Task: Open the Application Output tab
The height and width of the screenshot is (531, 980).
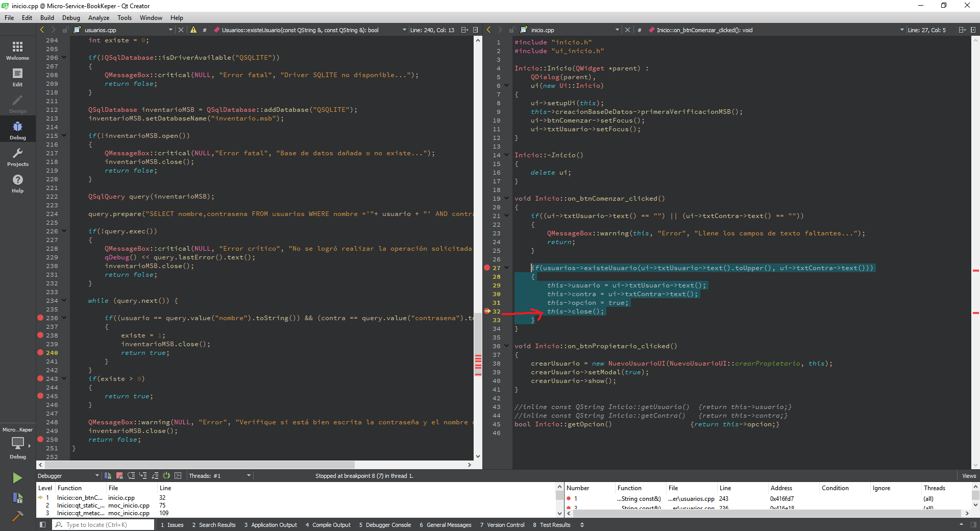Action: 271,525
